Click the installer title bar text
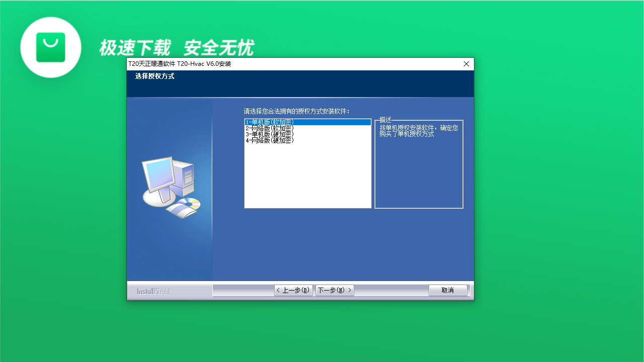 click(x=180, y=64)
